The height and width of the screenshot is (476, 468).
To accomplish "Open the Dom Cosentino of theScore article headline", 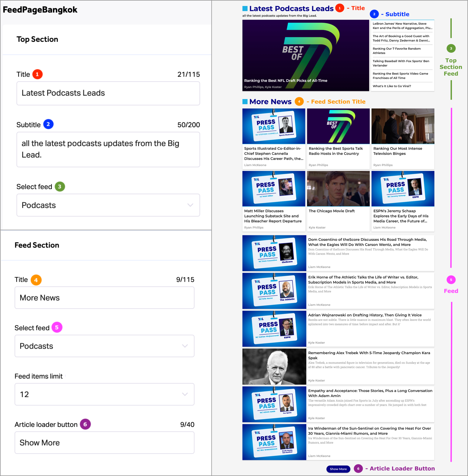I will coord(367,242).
